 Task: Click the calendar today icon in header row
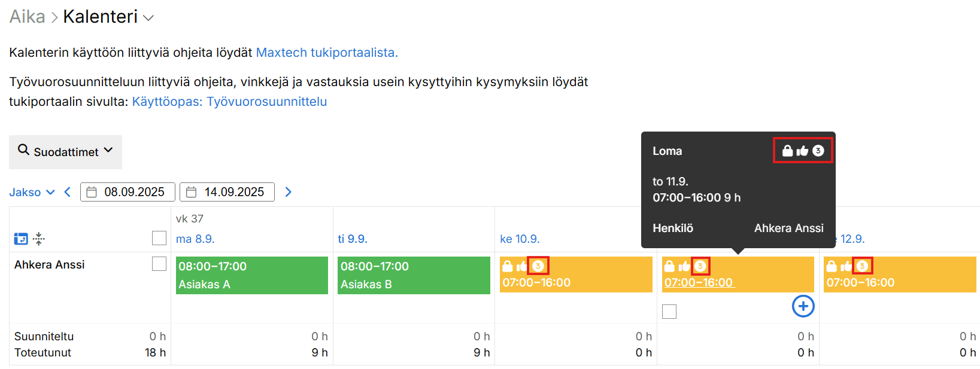coord(20,239)
